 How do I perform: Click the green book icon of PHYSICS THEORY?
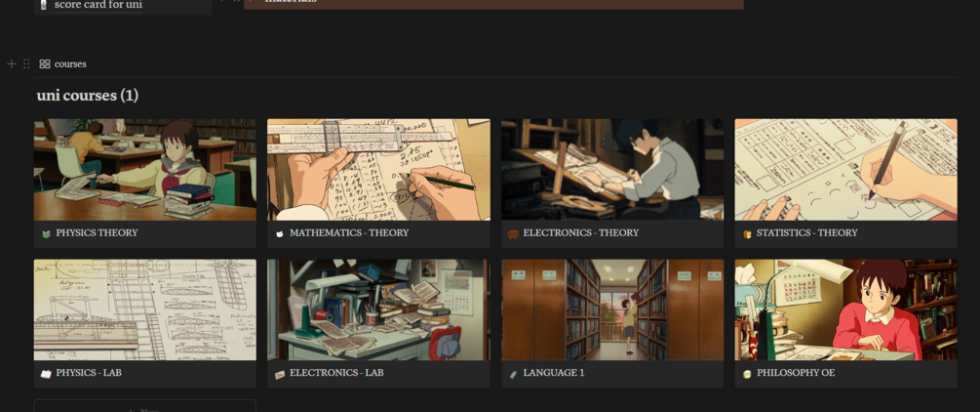click(46, 233)
